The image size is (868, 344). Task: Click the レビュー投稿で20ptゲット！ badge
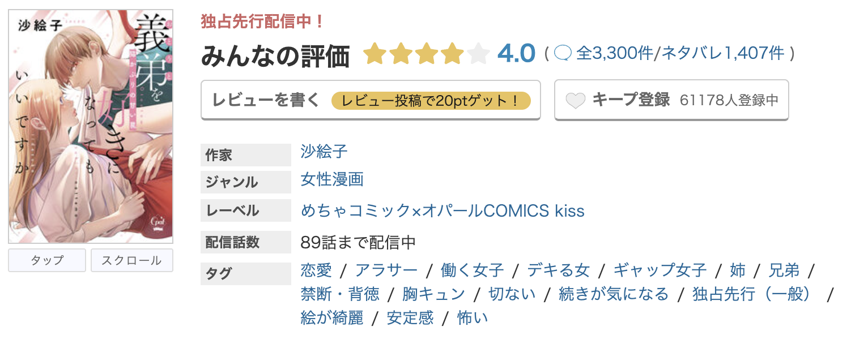(433, 101)
